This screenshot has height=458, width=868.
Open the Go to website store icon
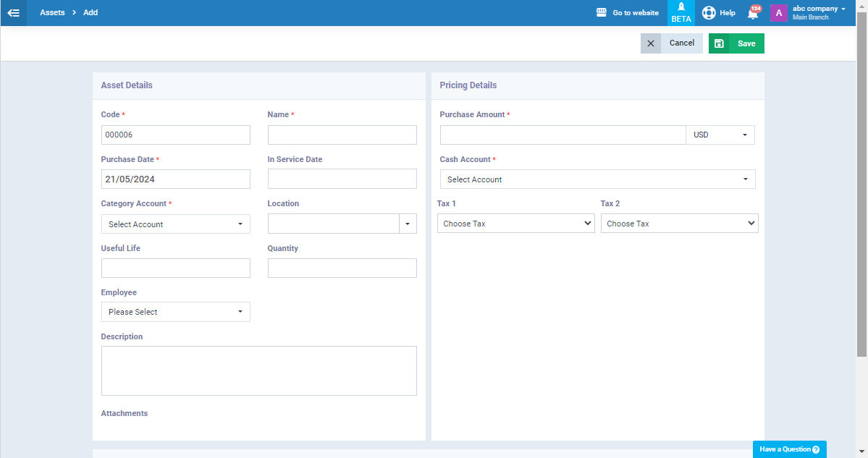coord(601,12)
